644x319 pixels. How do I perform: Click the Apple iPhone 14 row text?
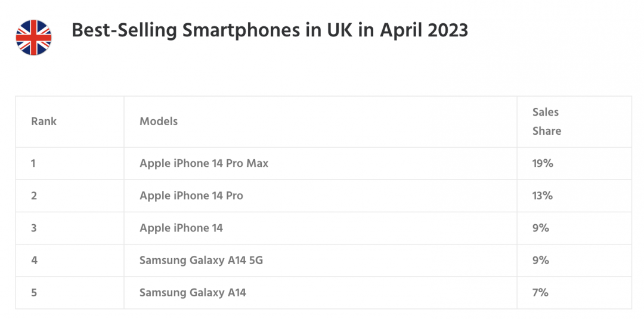(x=181, y=228)
